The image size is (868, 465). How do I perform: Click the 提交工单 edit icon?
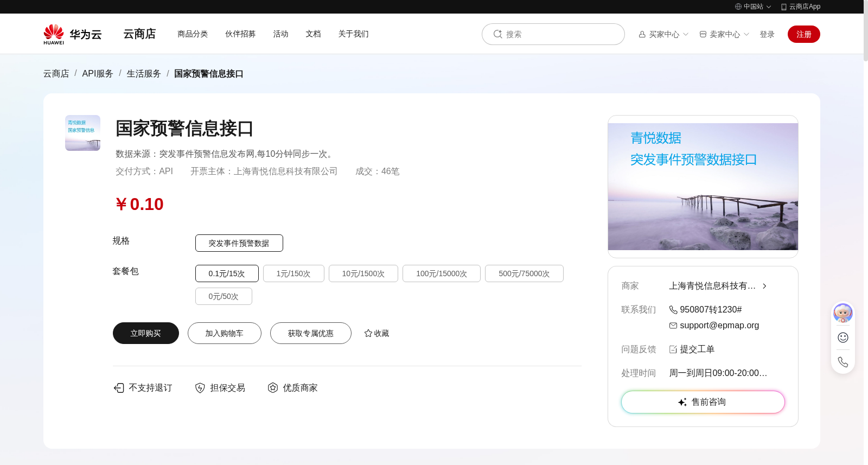click(x=673, y=349)
